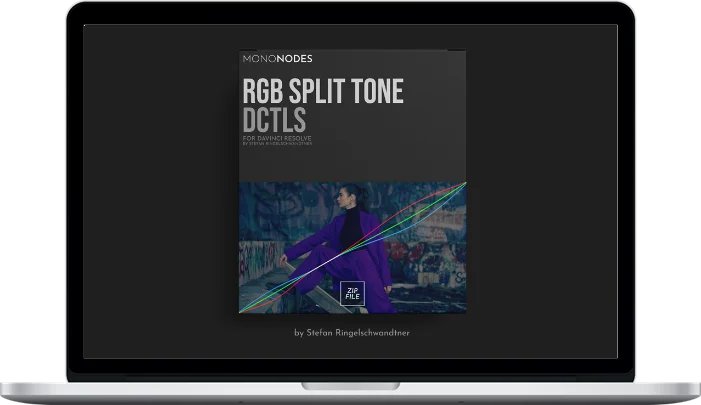Click the laptop lid opening notch
Image resolution: width=701 pixels, height=405 pixels.
pyautogui.click(x=350, y=384)
